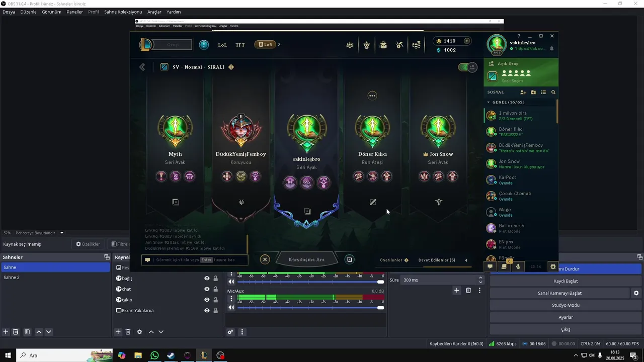Toggle lock on Ekran Yakalama source
Viewport: 644px width, 362px height.
tap(216, 311)
